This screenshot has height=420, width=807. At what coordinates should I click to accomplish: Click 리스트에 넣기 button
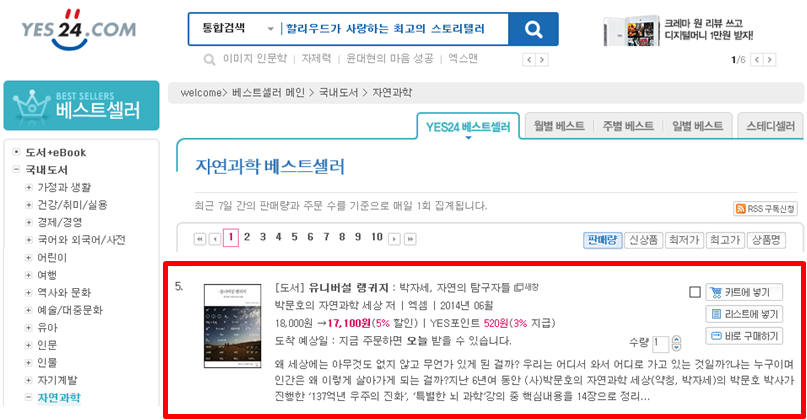744,314
